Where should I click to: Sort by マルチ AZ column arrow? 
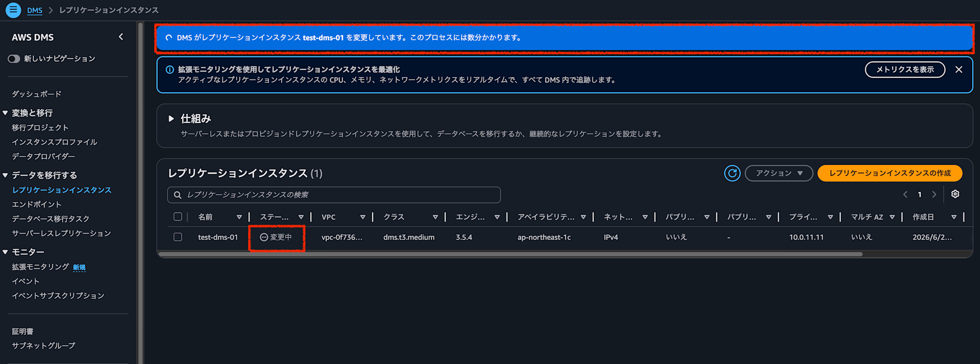892,217
